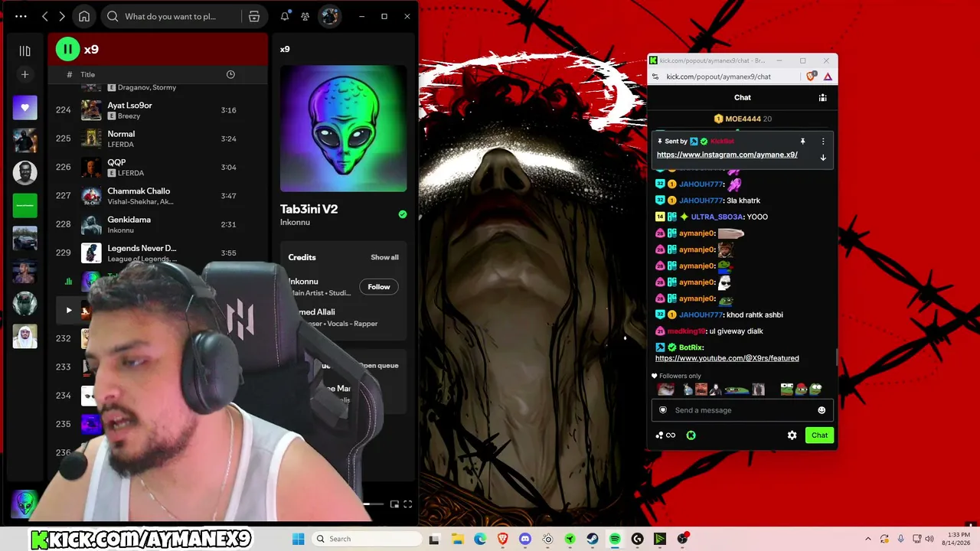Open Liked Songs in Spotify sidebar
Screen dimensions: 980x551
pos(24,108)
